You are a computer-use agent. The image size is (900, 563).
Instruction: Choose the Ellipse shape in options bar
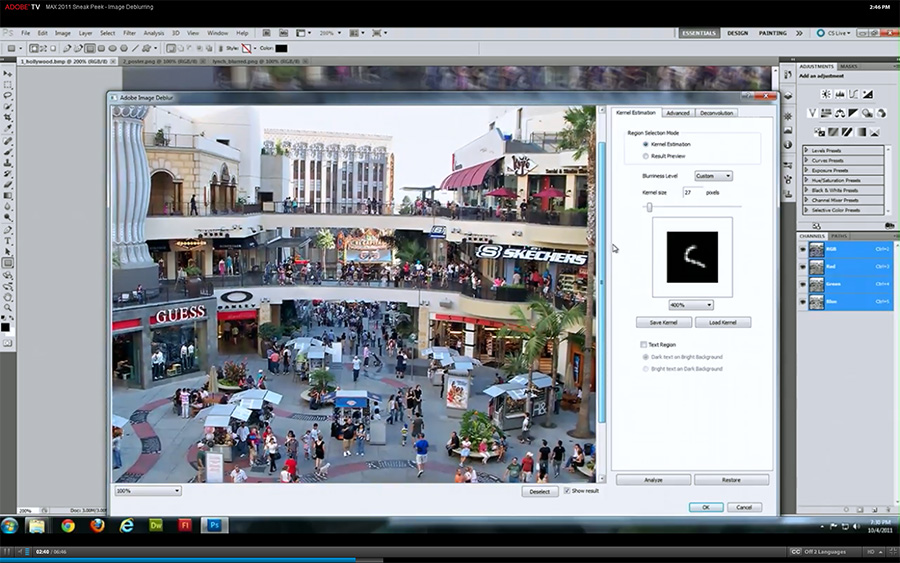tap(112, 49)
